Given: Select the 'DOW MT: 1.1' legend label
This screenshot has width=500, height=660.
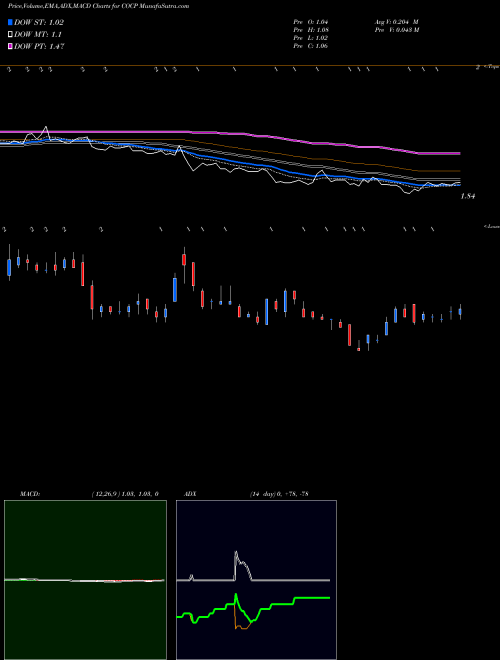Looking at the screenshot, I should [37, 35].
